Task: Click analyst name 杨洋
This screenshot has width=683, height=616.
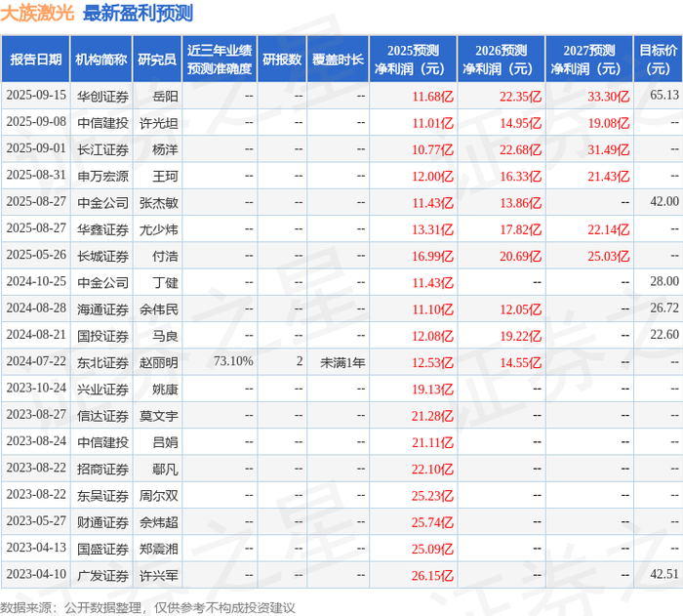Action: [x=165, y=149]
